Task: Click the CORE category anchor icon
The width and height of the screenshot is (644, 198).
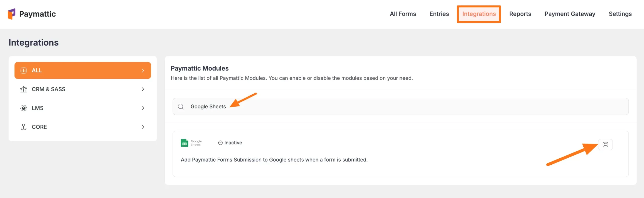Action: point(23,127)
